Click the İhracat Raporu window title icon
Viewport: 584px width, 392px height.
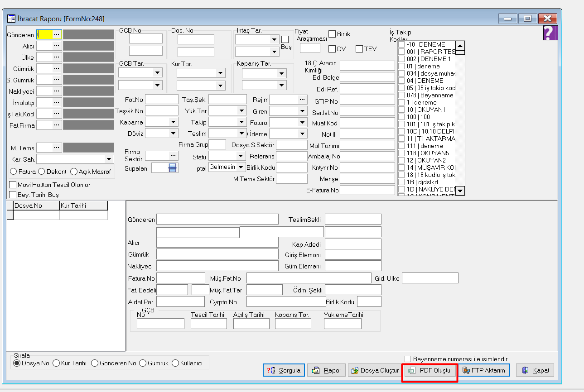[x=11, y=19]
